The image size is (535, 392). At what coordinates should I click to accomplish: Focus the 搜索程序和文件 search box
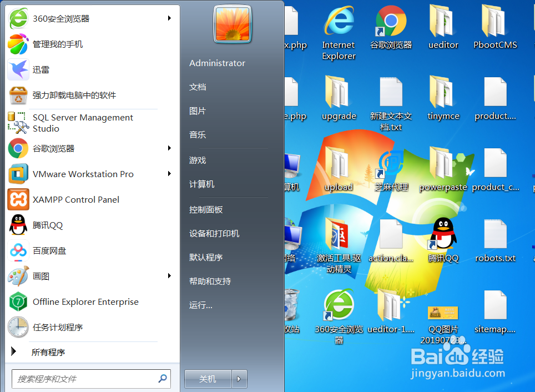(x=92, y=379)
